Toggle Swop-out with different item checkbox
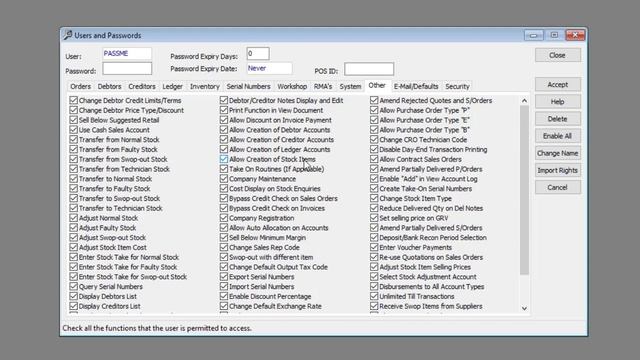Image resolution: width=640 pixels, height=360 pixels. pyautogui.click(x=224, y=257)
